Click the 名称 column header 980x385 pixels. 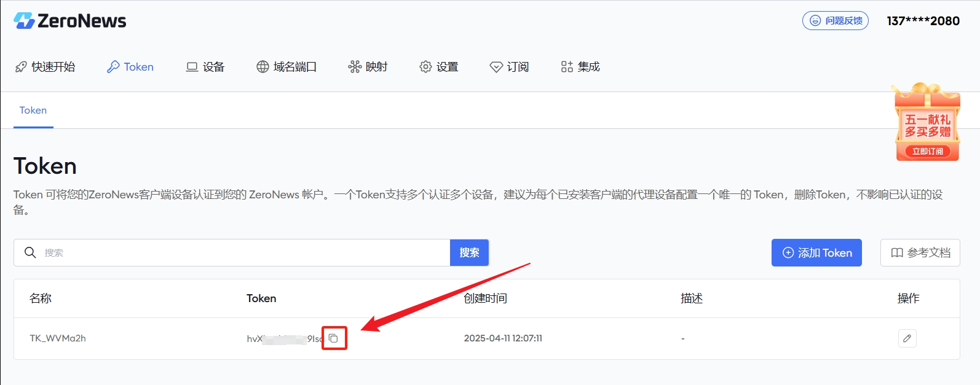(41, 298)
